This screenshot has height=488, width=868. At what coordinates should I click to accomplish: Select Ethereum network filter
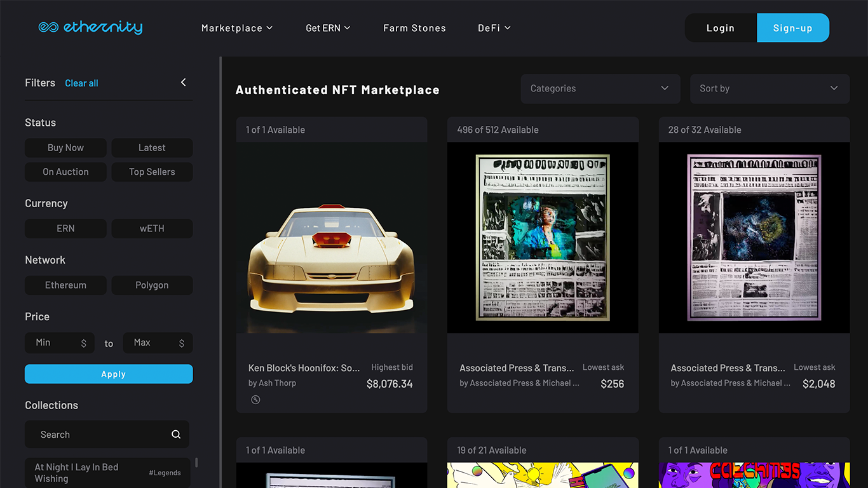[65, 285]
